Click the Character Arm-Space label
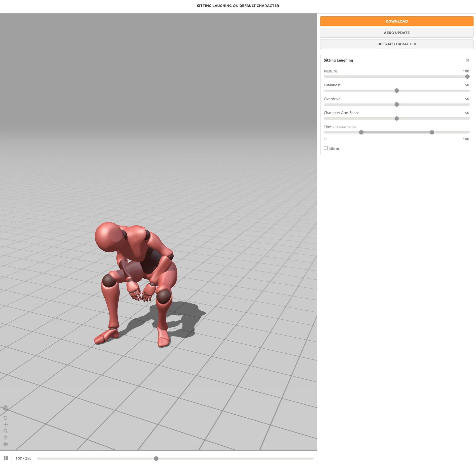Image resolution: width=476 pixels, height=464 pixels. (x=341, y=113)
